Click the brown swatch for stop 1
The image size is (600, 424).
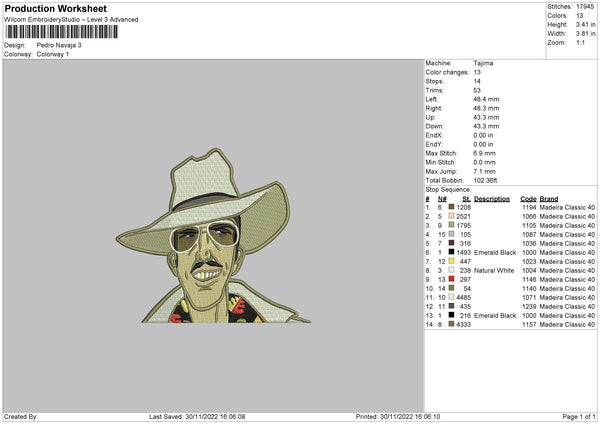pyautogui.click(x=451, y=207)
